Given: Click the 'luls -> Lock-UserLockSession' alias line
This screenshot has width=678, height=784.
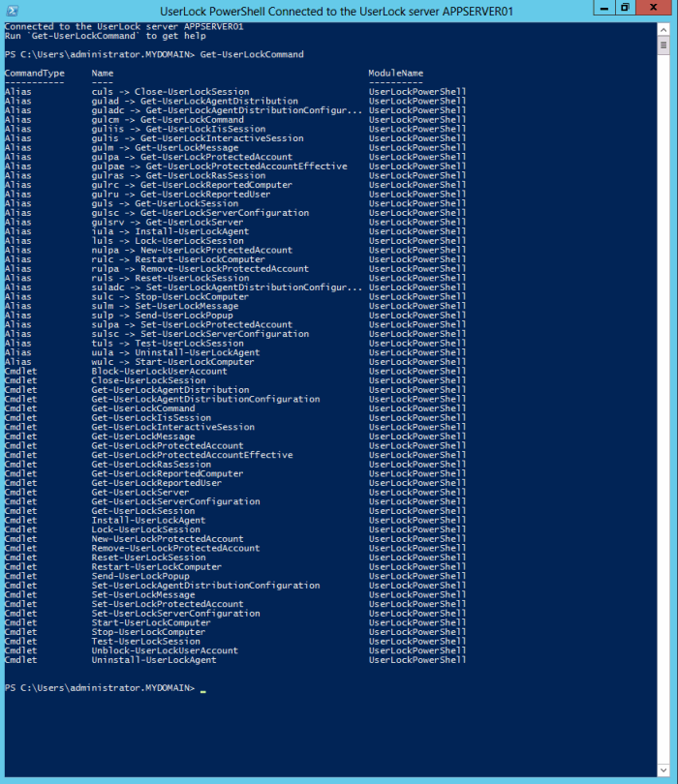Looking at the screenshot, I should pyautogui.click(x=168, y=241).
